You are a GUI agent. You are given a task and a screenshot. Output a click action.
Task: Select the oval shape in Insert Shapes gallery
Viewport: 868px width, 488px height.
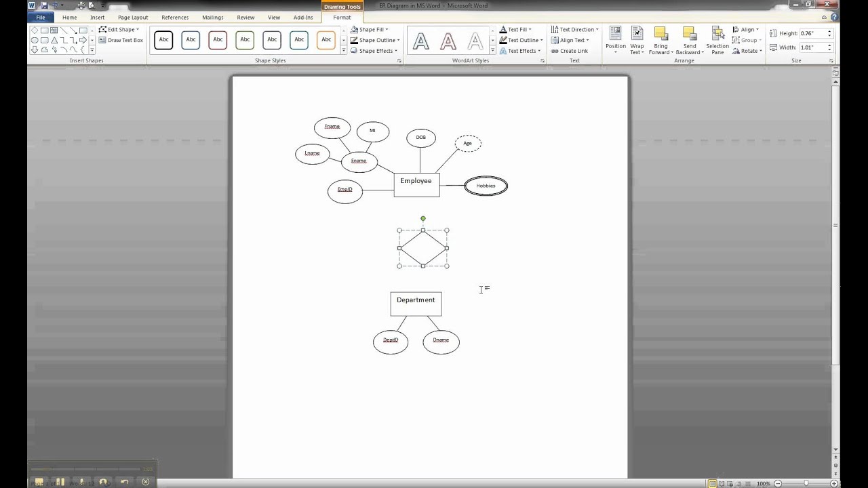(35, 40)
